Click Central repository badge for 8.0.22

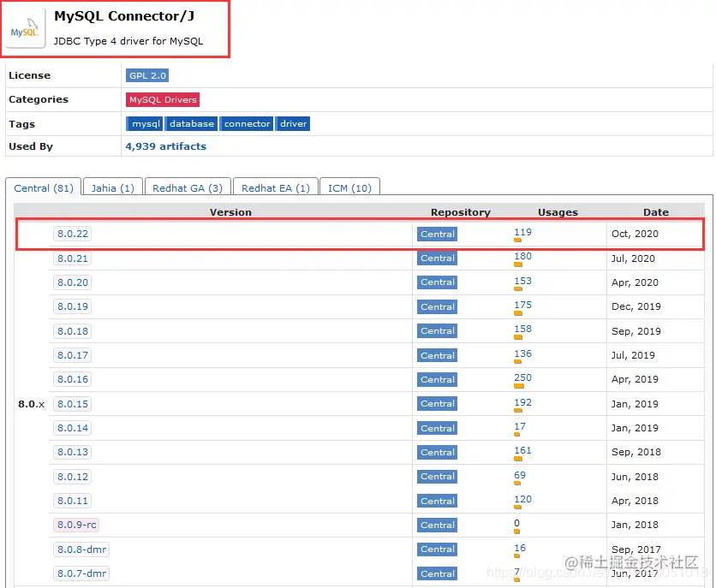437,234
